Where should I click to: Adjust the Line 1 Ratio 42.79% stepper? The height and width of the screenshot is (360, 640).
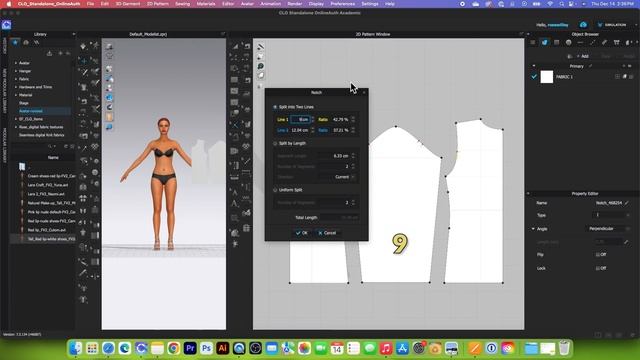coord(353,120)
